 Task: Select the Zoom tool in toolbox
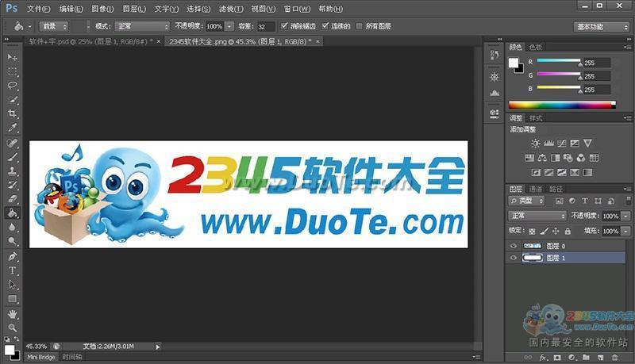[x=12, y=328]
